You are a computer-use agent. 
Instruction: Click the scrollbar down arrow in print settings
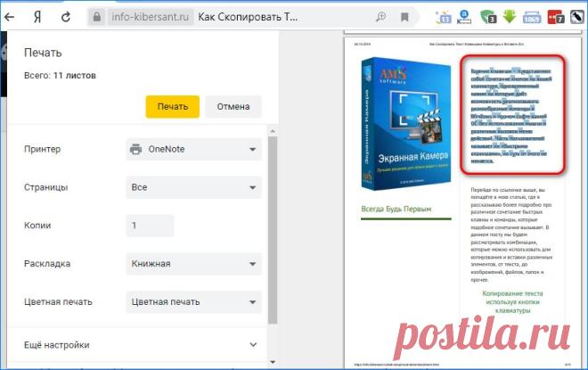[273, 362]
